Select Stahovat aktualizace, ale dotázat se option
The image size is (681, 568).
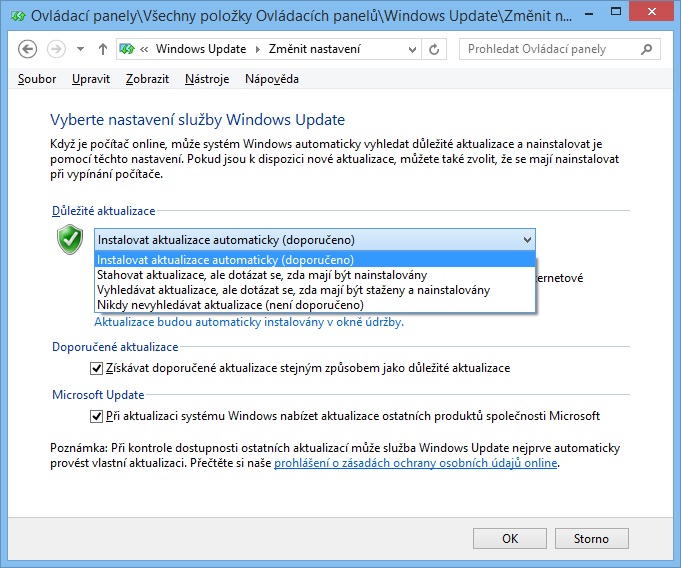click(315, 275)
